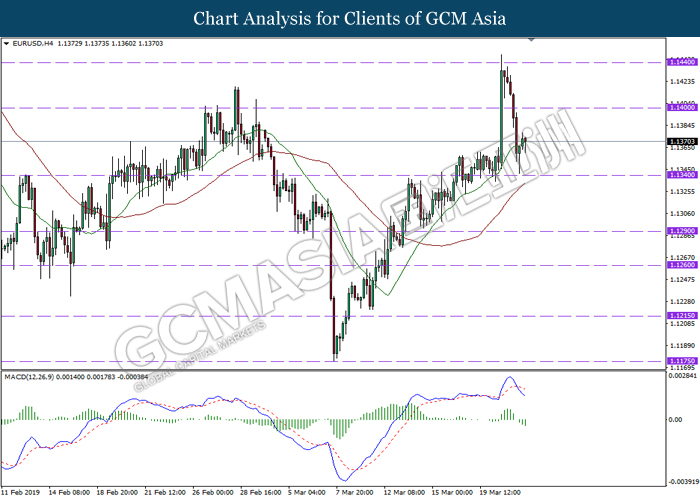Click the 11 Feb 2019 date on time axis
The width and height of the screenshot is (700, 500).
(21, 492)
